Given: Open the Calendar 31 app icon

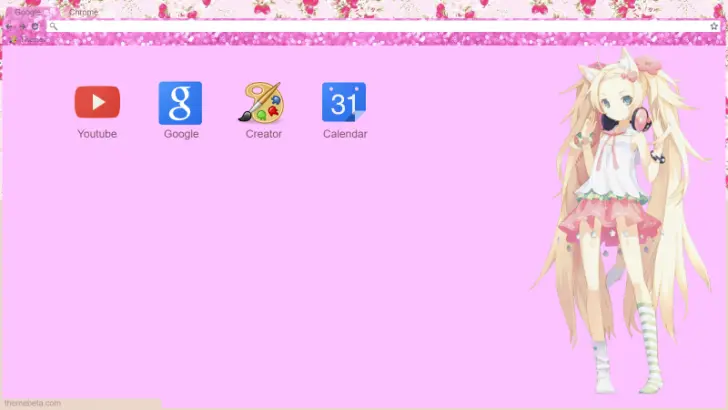Looking at the screenshot, I should [344, 102].
